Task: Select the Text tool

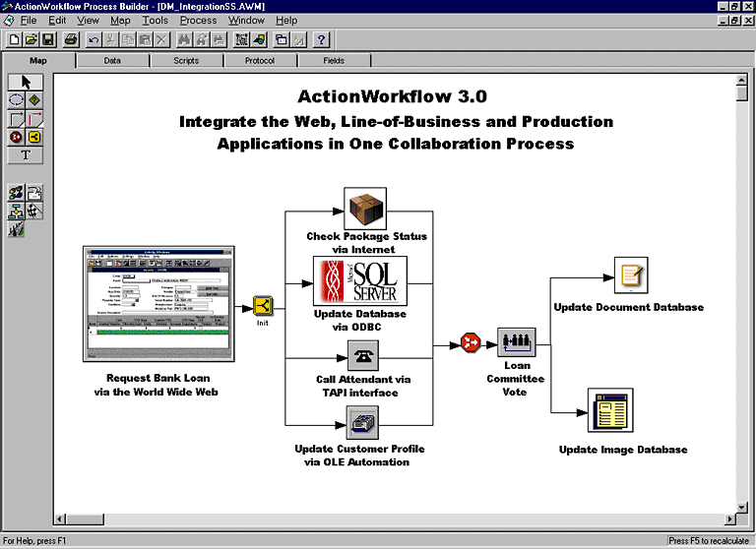Action: (26, 155)
